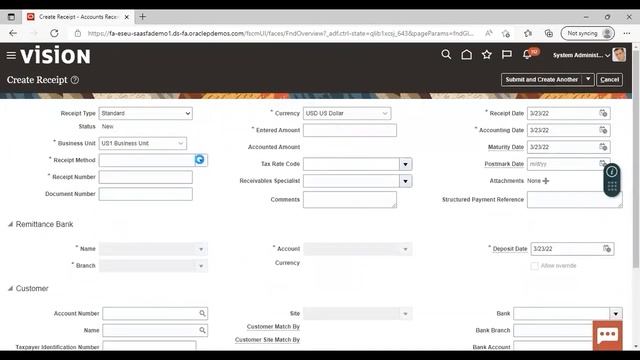Viewport: 640px width, 360px height.
Task: Click browser favorites star icon
Action: coord(506,33)
